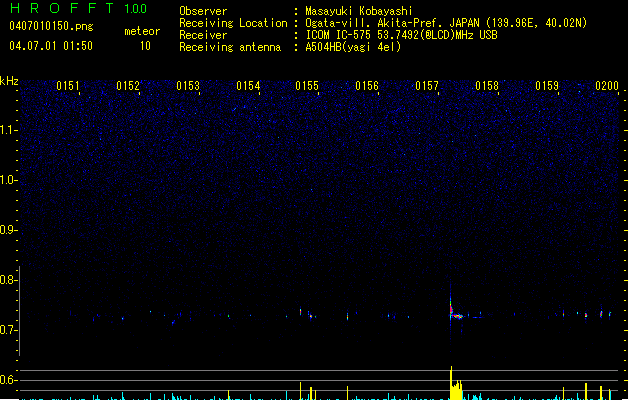Click the meteor label
629x400 pixels.
pos(142,31)
